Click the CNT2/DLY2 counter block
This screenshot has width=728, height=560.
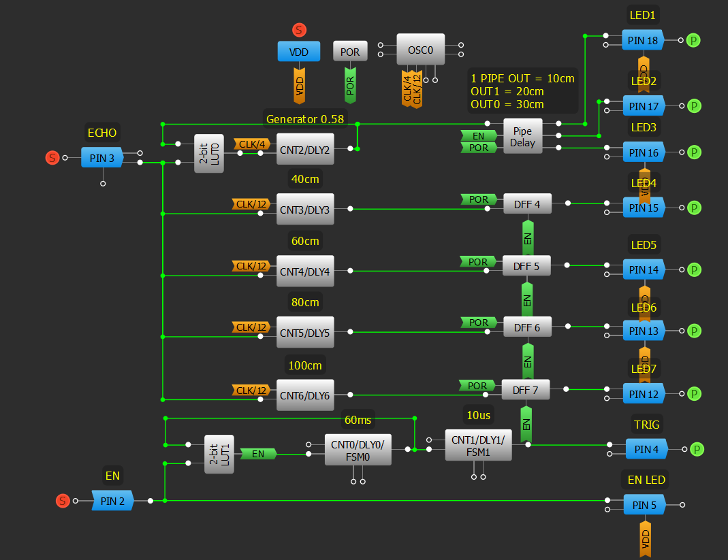(305, 148)
